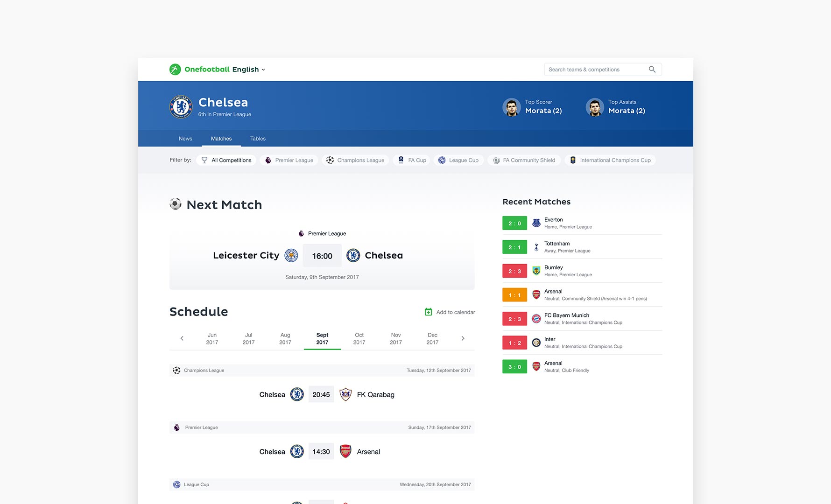Viewport: 831px width, 504px height.
Task: Click Arsenal crest in Club Friendly row
Action: tap(536, 367)
